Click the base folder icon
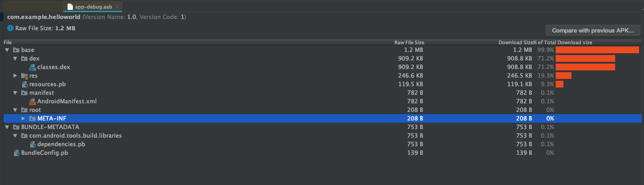Image resolution: width=644 pixels, height=185 pixels. tap(16, 50)
